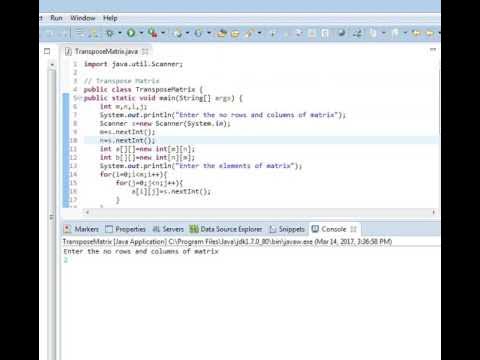
Task: Click the int m,n,i,j declaration line
Action: coord(123,106)
